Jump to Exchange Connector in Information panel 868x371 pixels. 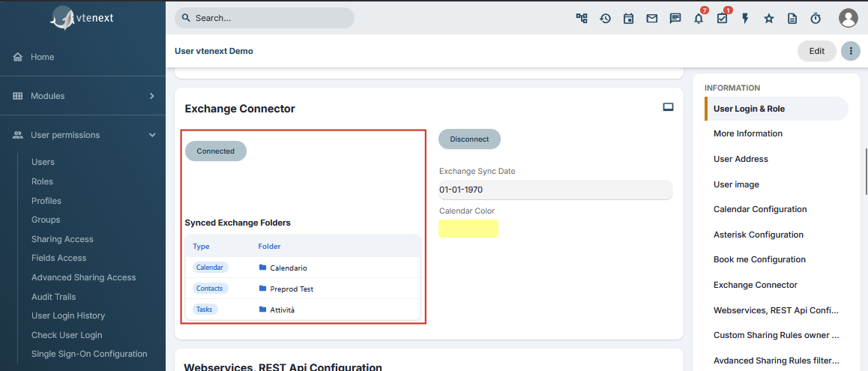756,285
